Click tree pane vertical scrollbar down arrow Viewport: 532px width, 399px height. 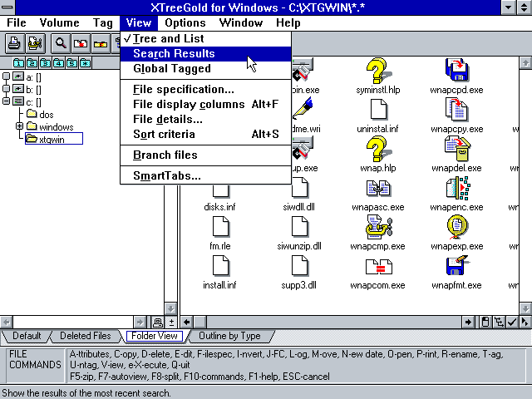click(170, 308)
